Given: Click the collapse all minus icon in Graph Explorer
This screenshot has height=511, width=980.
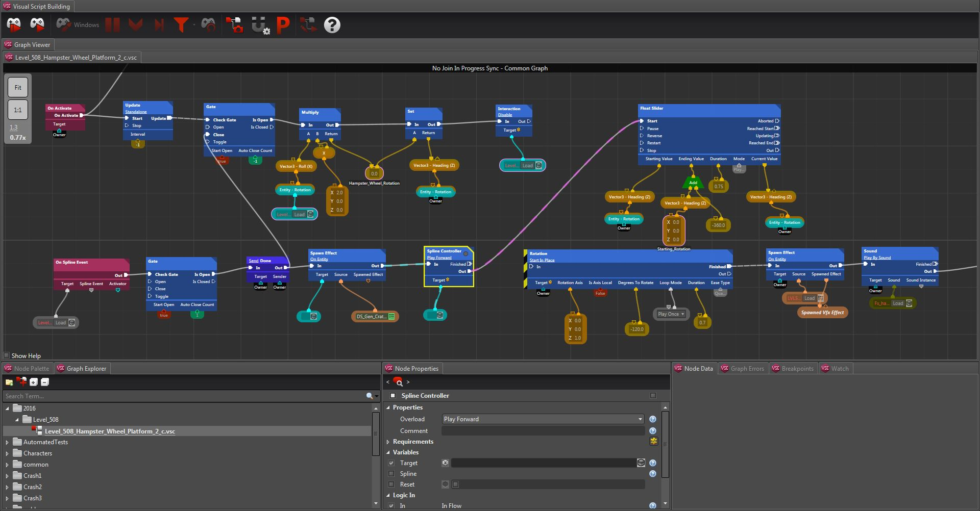Looking at the screenshot, I should (x=45, y=382).
